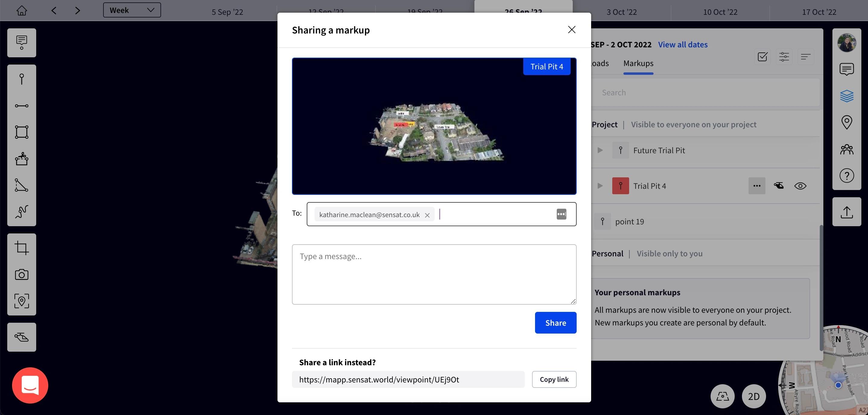The height and width of the screenshot is (415, 868).
Task: Toggle the multi-select checkbox icon
Action: point(762,57)
